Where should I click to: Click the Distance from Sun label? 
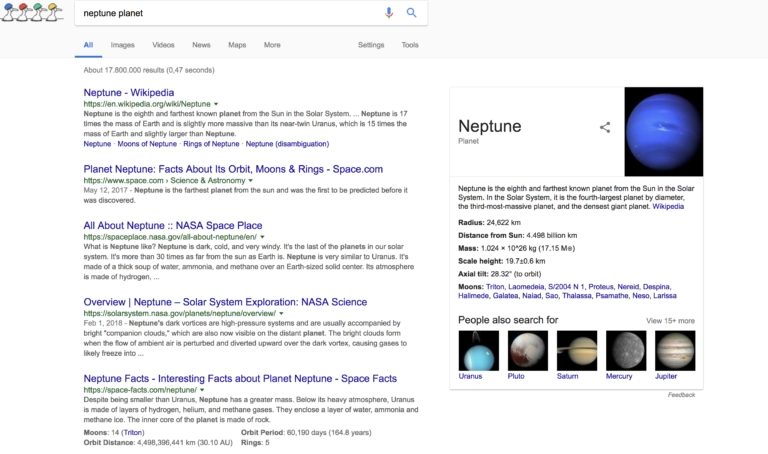tap(491, 236)
